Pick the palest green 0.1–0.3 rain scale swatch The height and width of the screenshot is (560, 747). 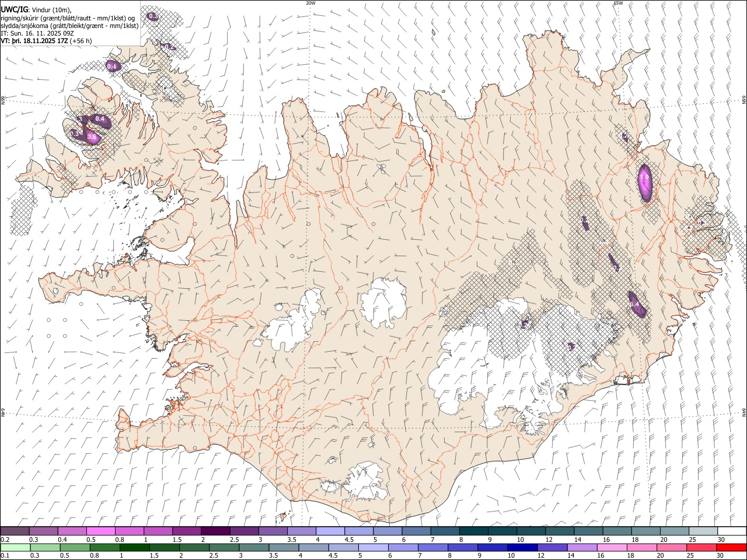(x=15, y=548)
